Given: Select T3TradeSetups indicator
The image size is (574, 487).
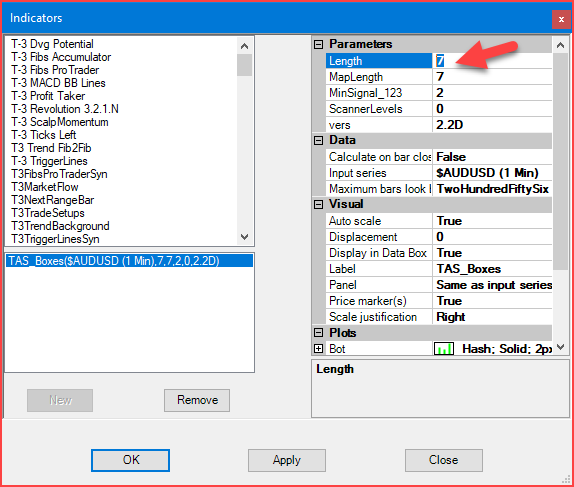Looking at the screenshot, I should pyautogui.click(x=48, y=213).
